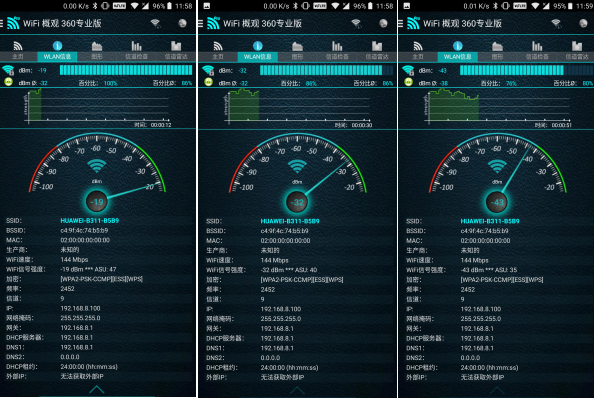Screen dimensions: 594x398
Task: Select 主页 tab in left screenshot
Action: pos(18,56)
